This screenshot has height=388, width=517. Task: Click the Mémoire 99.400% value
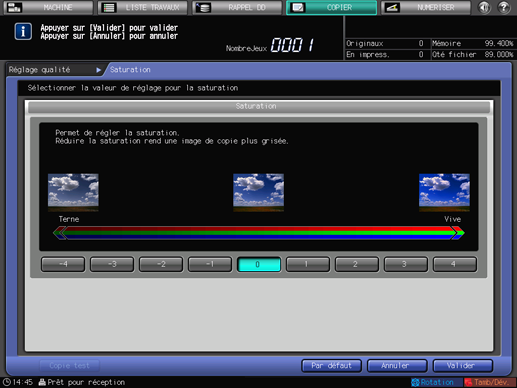(499, 43)
